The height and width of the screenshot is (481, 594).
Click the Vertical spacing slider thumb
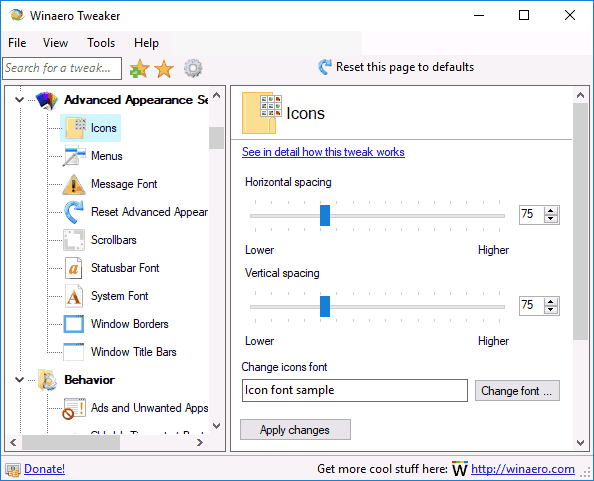click(x=325, y=306)
